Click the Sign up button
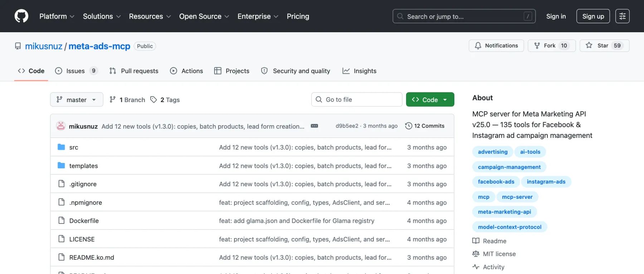This screenshot has width=644, height=274. pyautogui.click(x=593, y=16)
